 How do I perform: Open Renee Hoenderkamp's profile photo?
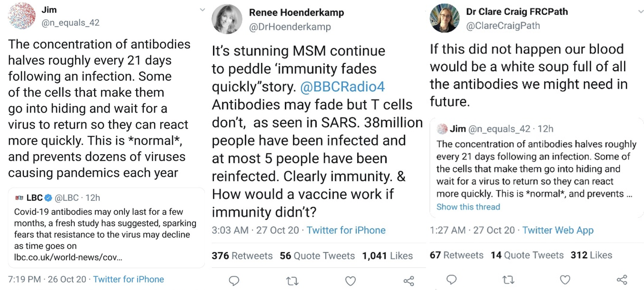227,19
